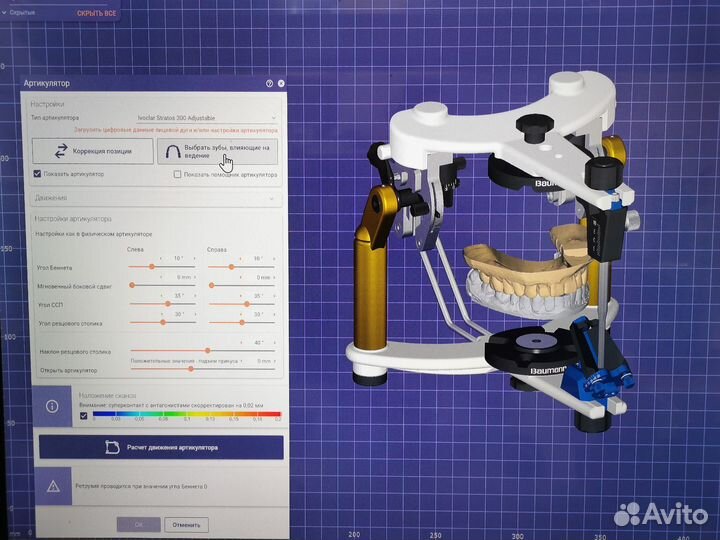720x540 pixels.
Task: Expand the Движения section
Action: 155,198
